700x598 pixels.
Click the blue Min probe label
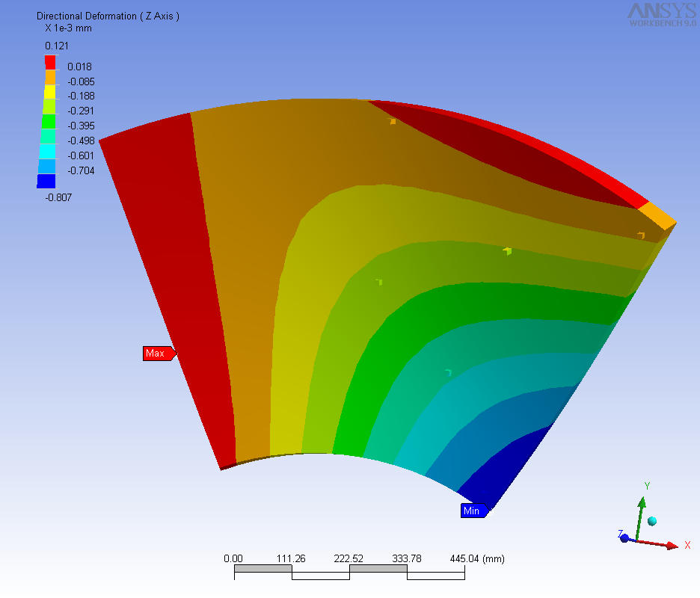coord(475,511)
